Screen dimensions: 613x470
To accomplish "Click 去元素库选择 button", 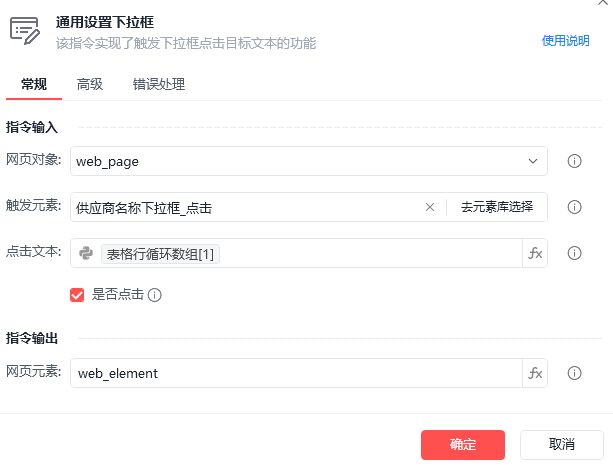I will [496, 207].
